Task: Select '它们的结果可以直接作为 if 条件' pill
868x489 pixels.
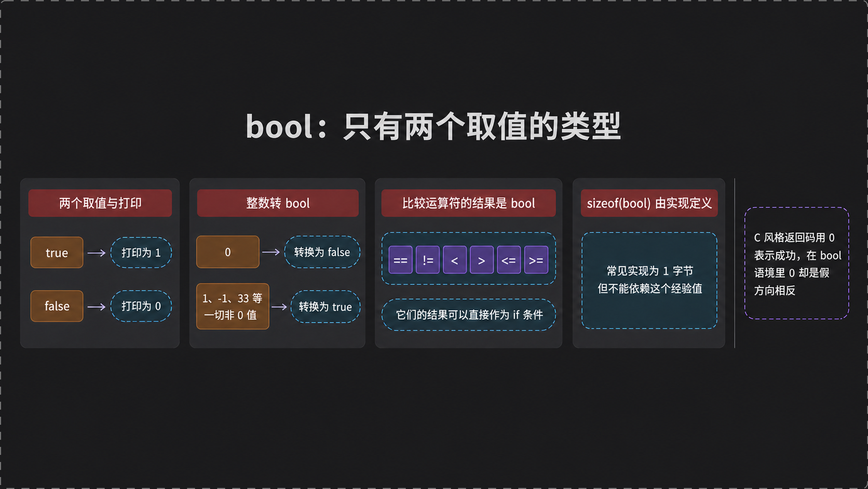Action: (469, 315)
